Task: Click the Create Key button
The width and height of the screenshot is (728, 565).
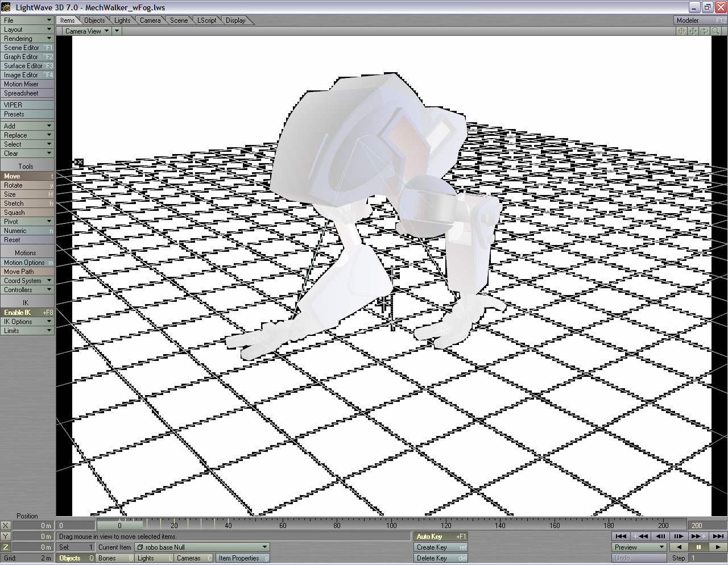Action: pos(441,547)
